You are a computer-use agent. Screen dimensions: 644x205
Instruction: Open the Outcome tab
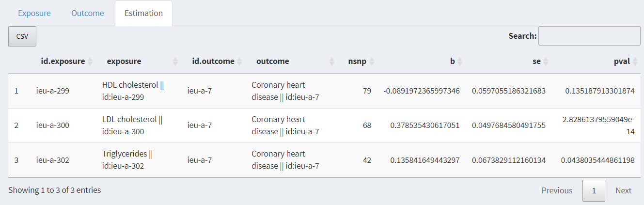[x=88, y=13]
